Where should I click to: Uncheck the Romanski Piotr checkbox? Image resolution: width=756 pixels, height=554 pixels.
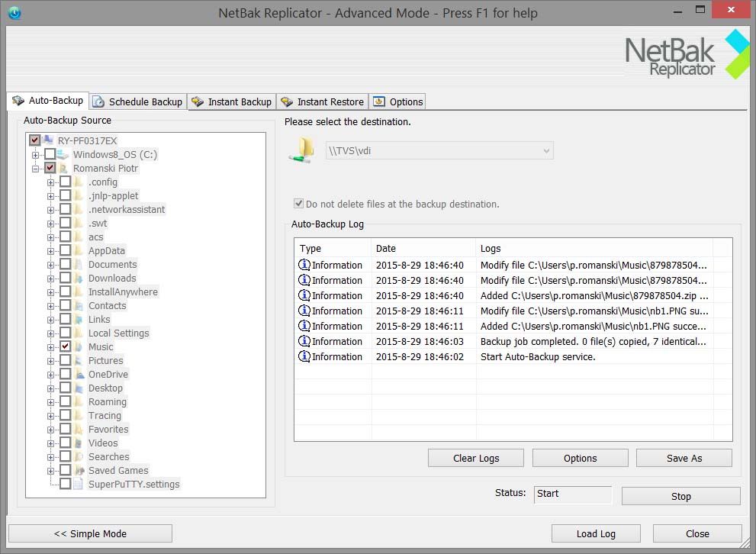50,168
